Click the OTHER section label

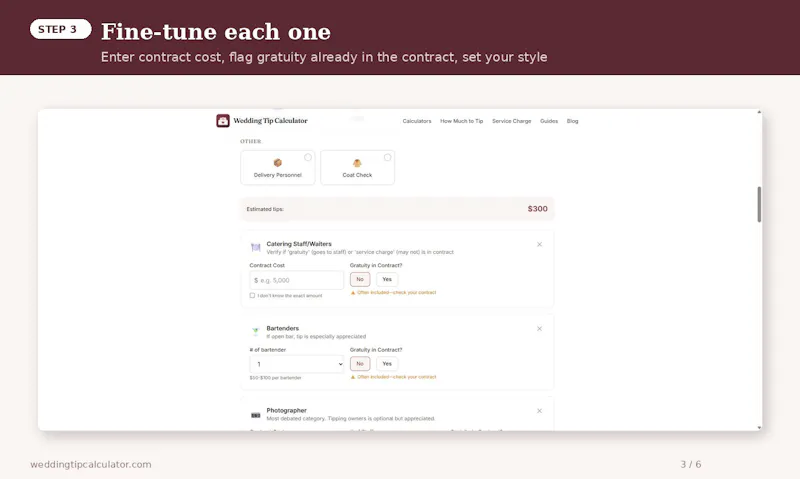[x=251, y=141]
